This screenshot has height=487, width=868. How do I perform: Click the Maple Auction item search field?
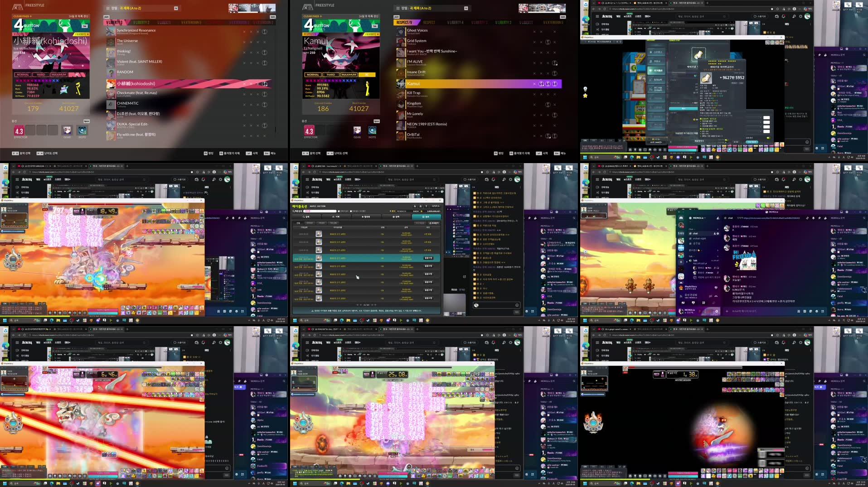(321, 211)
